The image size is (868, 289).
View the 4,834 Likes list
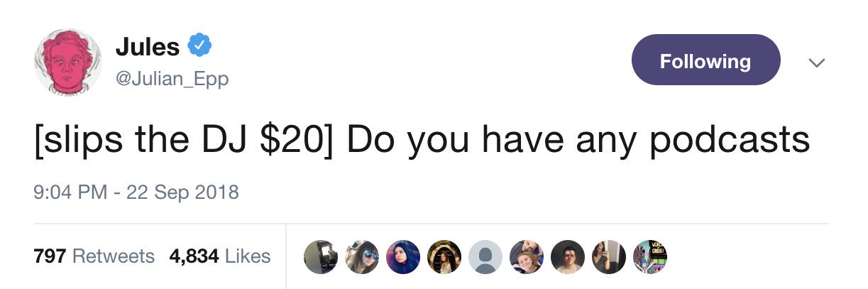click(x=220, y=256)
